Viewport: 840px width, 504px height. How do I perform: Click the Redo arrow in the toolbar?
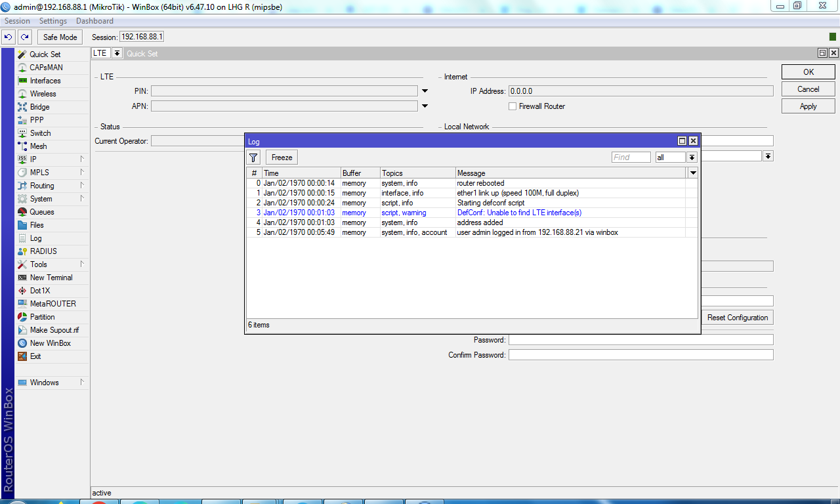coord(24,37)
